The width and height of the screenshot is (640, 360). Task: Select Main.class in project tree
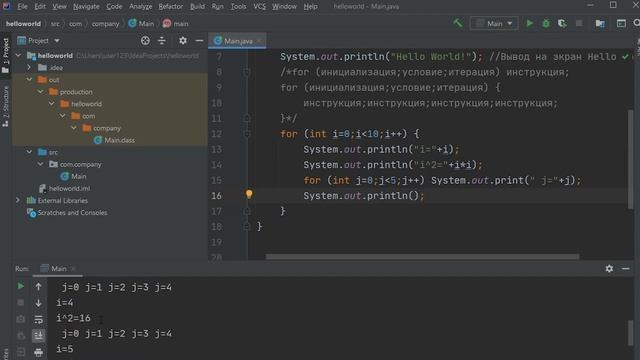114,140
